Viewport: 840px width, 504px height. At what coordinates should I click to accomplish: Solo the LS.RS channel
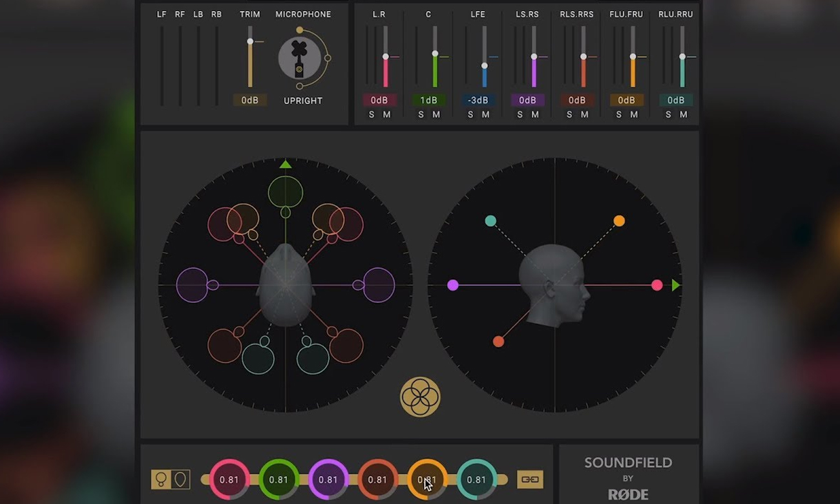pyautogui.click(x=520, y=114)
